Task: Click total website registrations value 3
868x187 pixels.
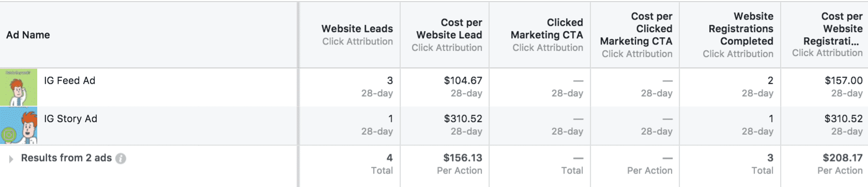Action: tap(770, 157)
